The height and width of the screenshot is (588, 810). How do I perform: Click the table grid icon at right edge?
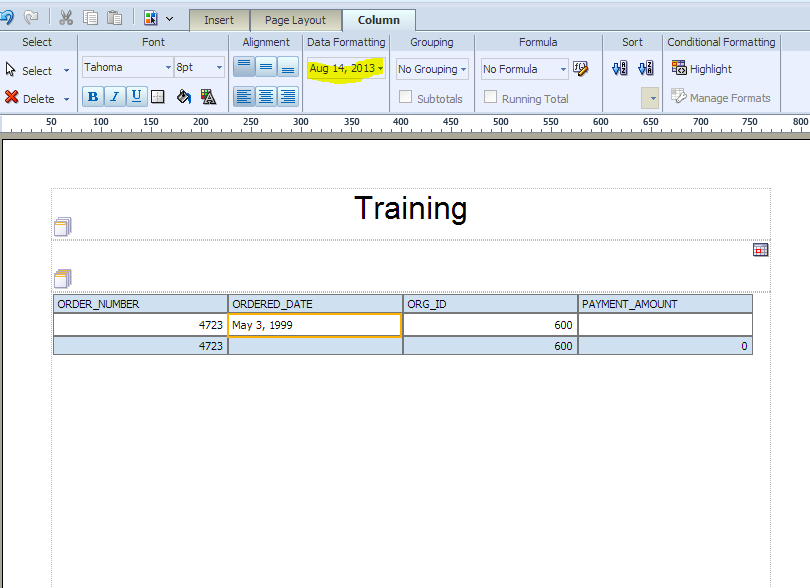pyautogui.click(x=760, y=250)
